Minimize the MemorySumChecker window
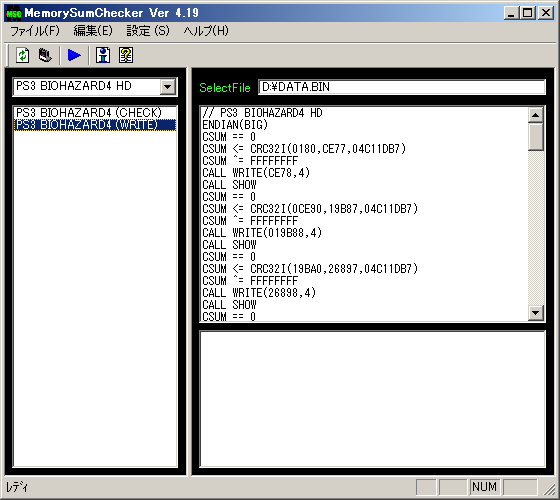 point(511,13)
